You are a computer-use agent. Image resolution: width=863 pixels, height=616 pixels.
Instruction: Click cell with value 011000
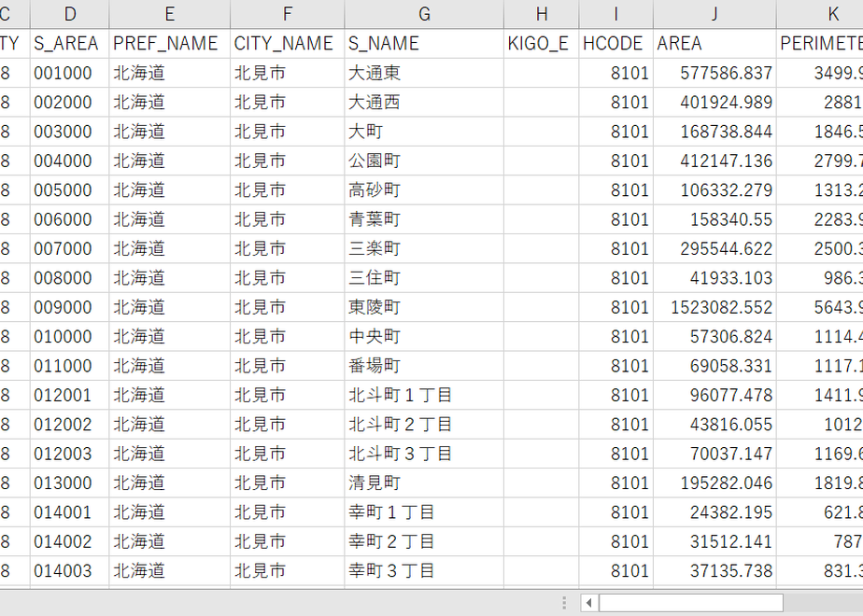point(70,366)
